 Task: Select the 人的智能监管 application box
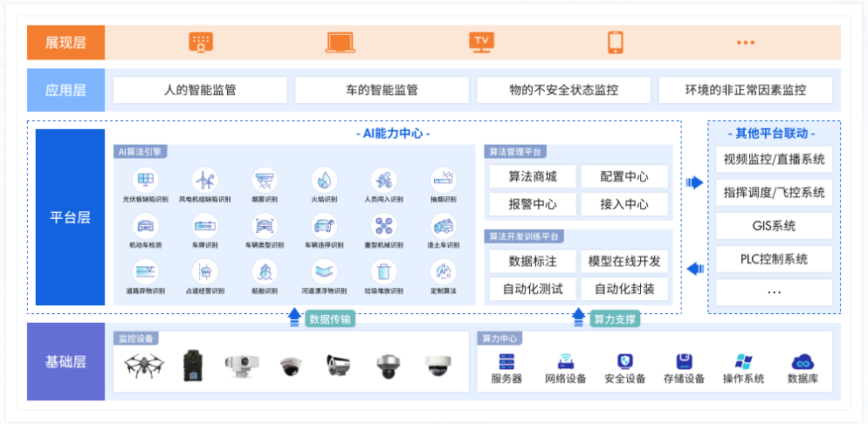200,90
